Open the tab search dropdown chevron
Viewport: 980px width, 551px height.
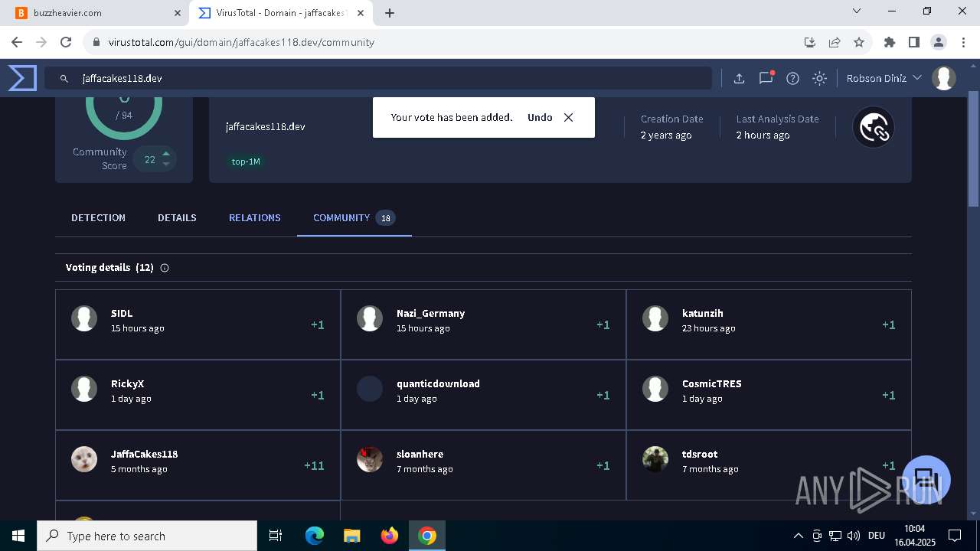click(x=857, y=11)
